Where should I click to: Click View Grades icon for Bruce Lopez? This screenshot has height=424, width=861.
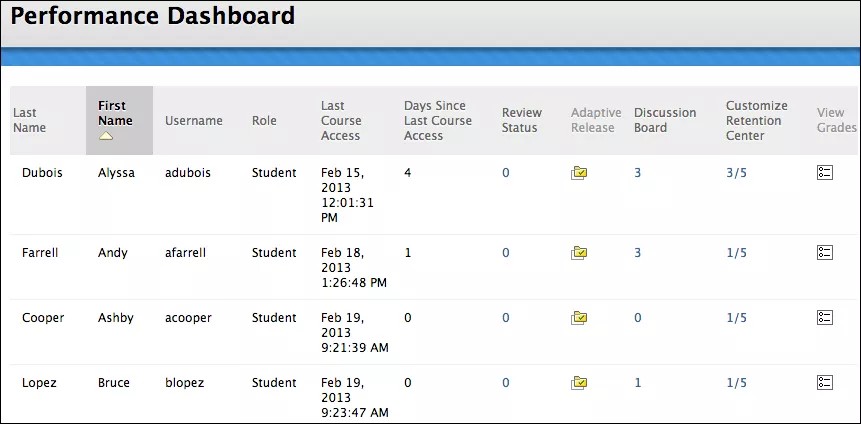pos(824,383)
